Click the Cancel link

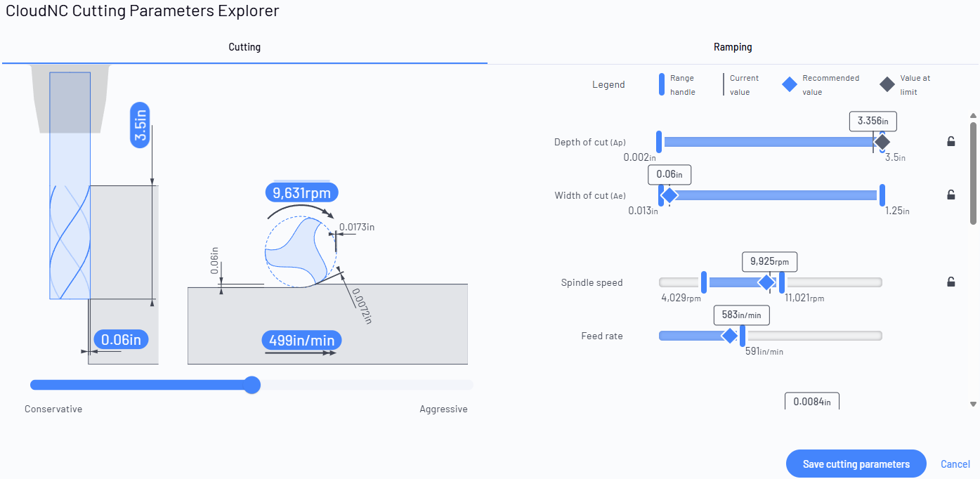(955, 464)
